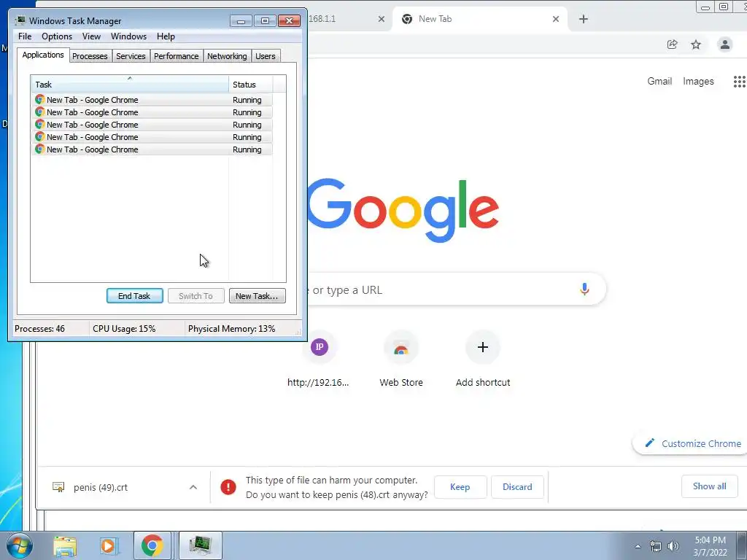The height and width of the screenshot is (560, 747).
Task: Click the Windows Start button
Action: [x=19, y=545]
